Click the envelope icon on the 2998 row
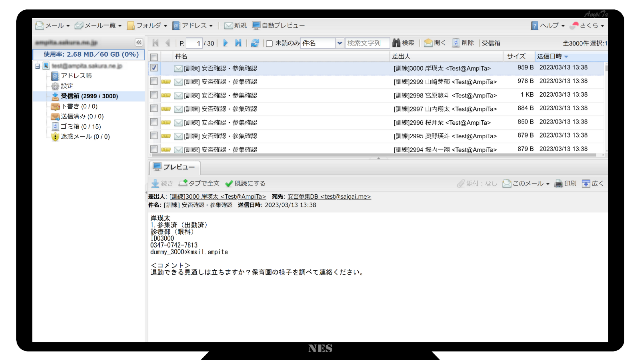This screenshot has height=360, width=640. (x=178, y=96)
